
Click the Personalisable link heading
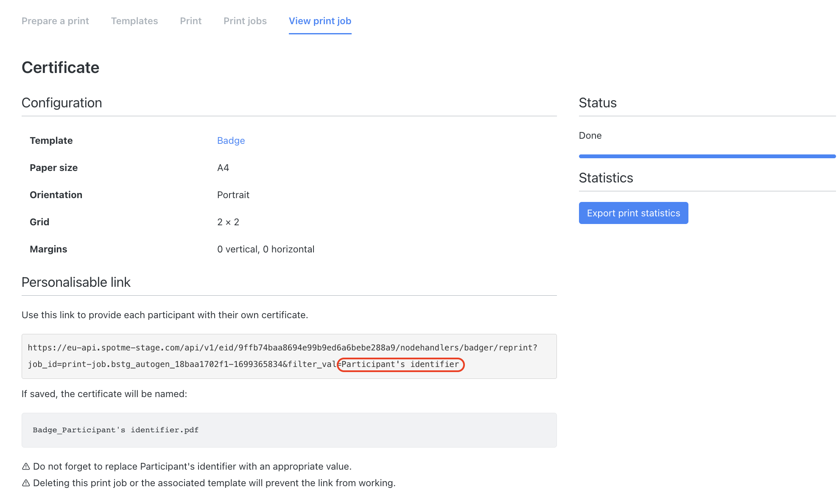pyautogui.click(x=76, y=282)
